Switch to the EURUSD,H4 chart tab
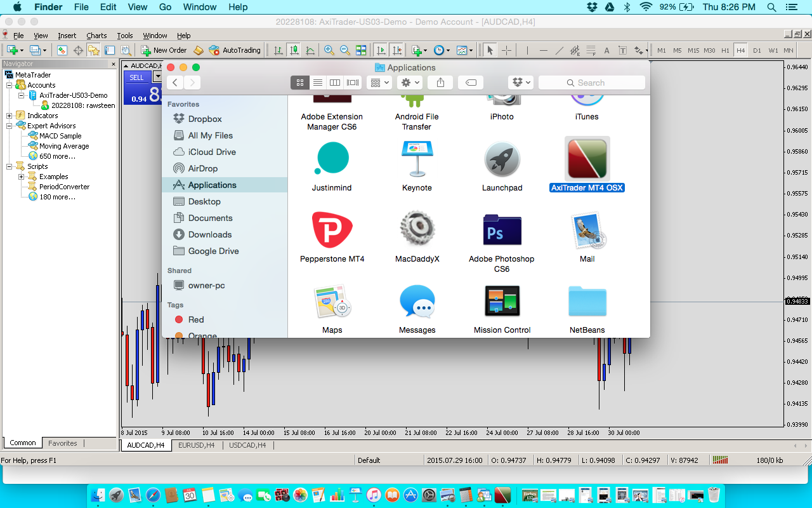 (x=196, y=445)
